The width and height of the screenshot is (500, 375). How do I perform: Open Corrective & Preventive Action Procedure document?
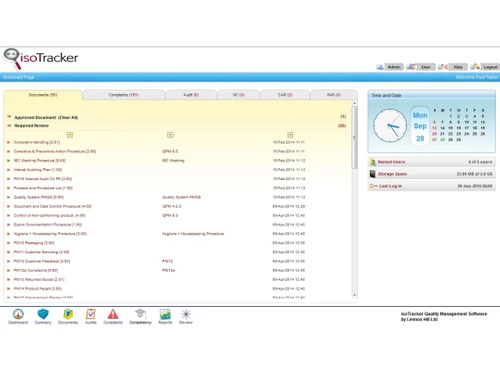click(x=55, y=151)
